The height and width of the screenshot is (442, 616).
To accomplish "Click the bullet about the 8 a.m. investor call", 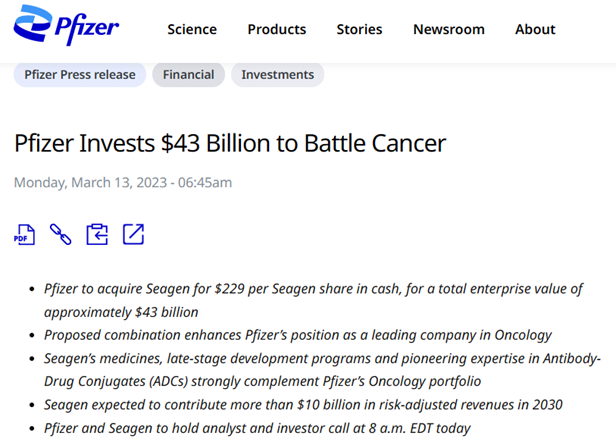I will point(257,428).
